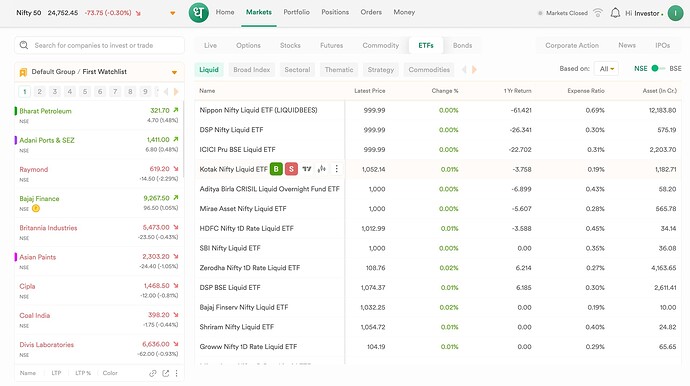This screenshot has height=386, width=690.
Task: Open candlestick chart icon for Kotak Nifty Liquid
Action: click(322, 169)
